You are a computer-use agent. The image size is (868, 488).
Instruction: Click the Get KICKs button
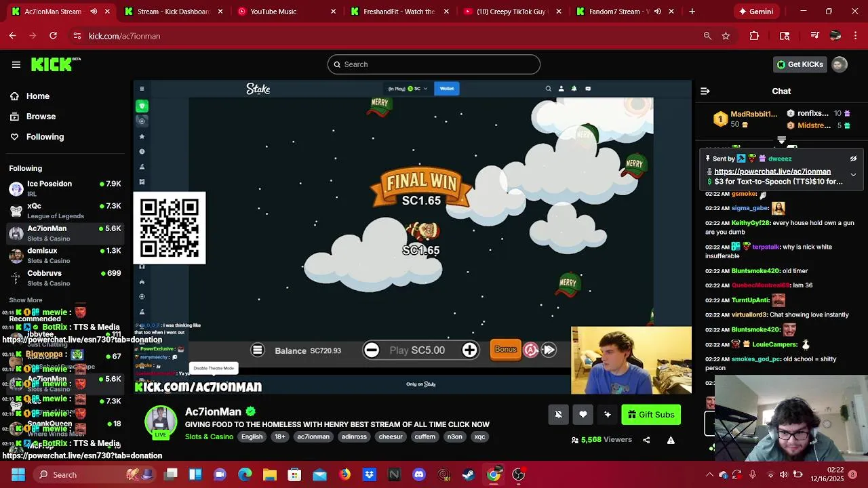[800, 64]
